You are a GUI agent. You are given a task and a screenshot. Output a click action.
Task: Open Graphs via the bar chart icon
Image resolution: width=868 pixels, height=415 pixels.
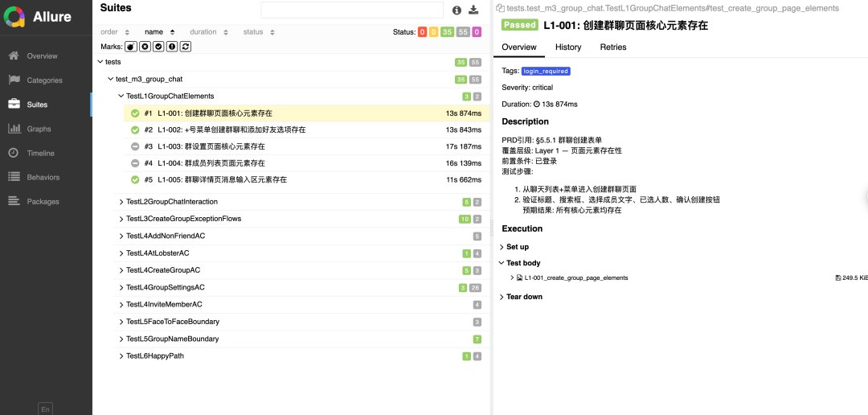[14, 129]
